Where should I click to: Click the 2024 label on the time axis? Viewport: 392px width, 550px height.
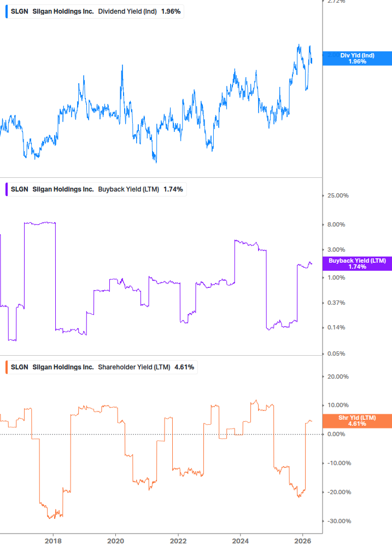[x=241, y=541]
